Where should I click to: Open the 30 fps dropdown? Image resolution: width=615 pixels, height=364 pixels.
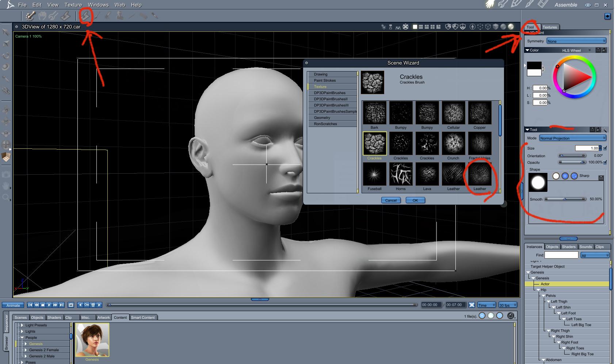pyautogui.click(x=508, y=305)
